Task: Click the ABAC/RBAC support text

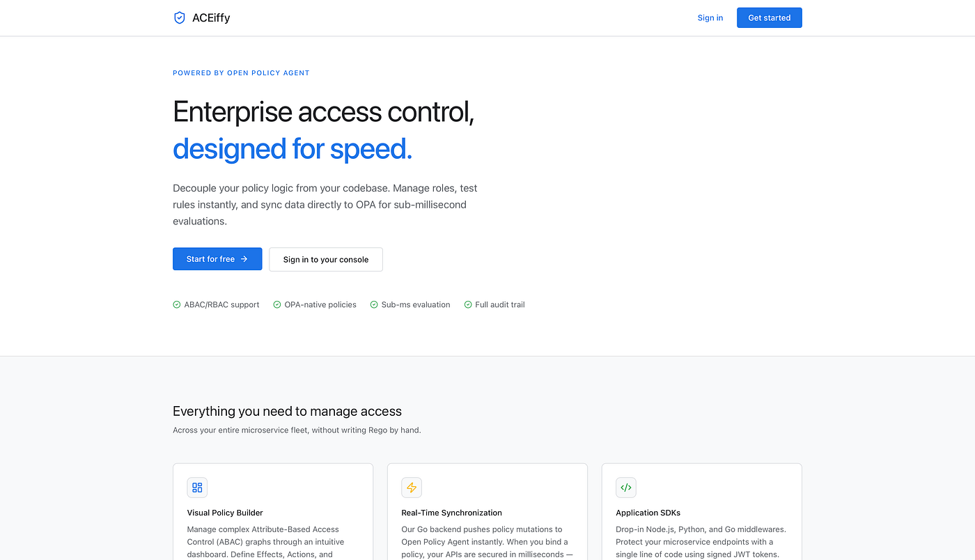Action: pos(221,304)
